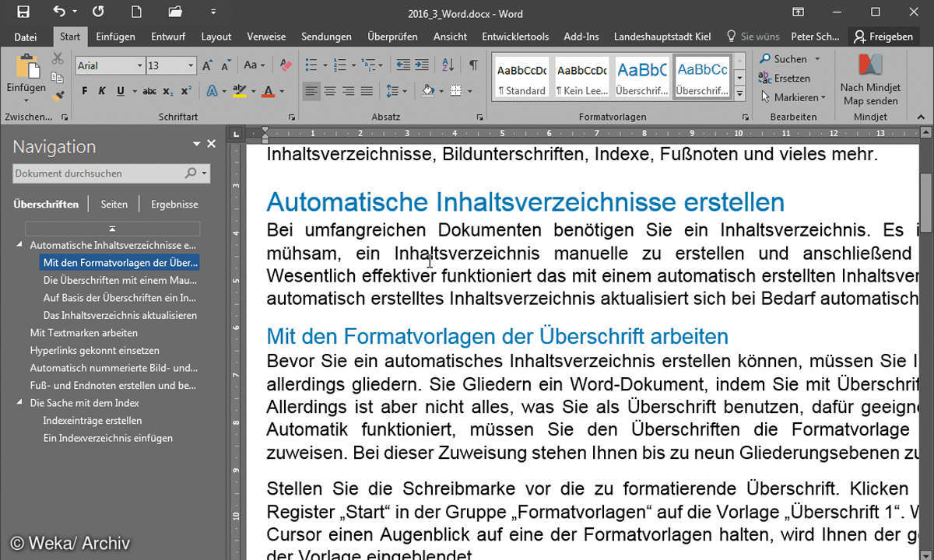This screenshot has height=560, width=934.
Task: Click the multilevel list icon
Action: click(370, 65)
